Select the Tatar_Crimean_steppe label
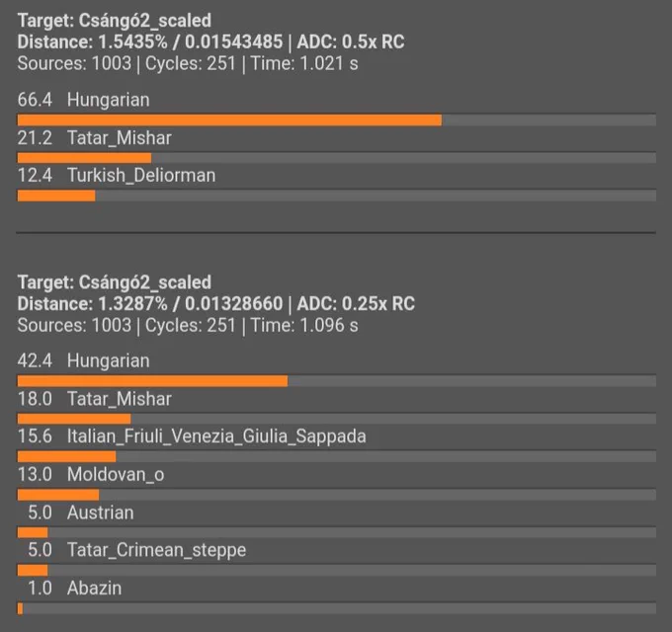Viewport: 672px width, 632px height. click(x=156, y=550)
